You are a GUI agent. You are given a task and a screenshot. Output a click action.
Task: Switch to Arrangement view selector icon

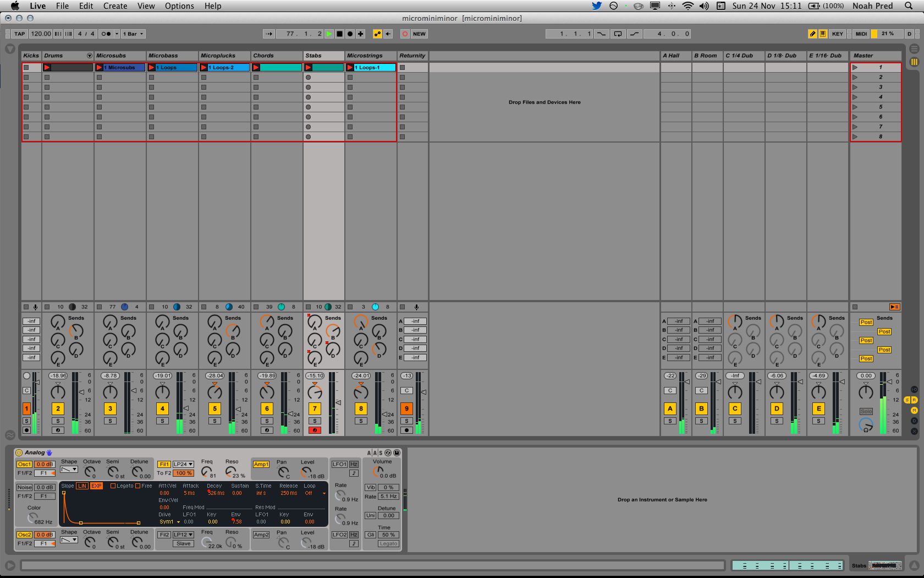tap(914, 49)
